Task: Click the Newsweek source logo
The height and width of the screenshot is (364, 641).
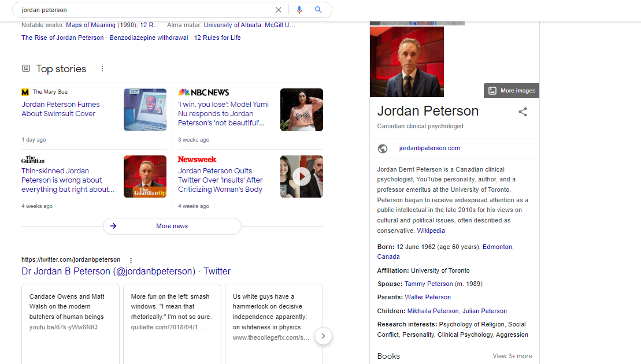Action: coord(197,159)
